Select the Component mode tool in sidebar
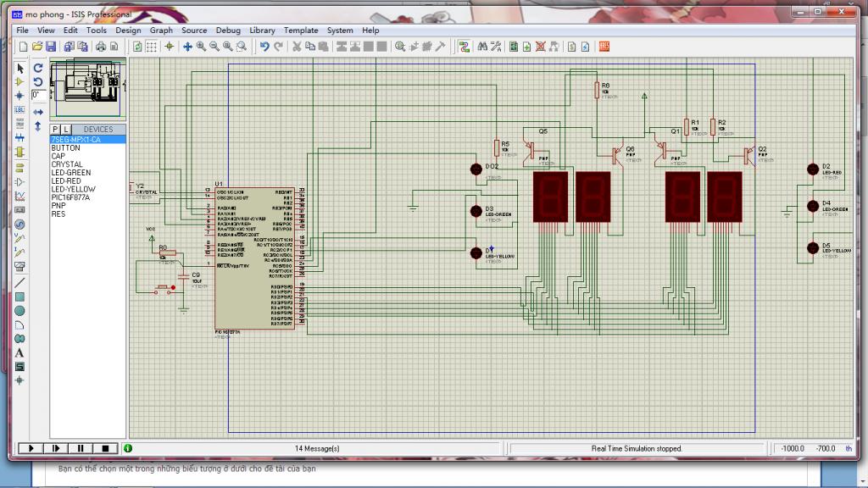 coord(19,81)
